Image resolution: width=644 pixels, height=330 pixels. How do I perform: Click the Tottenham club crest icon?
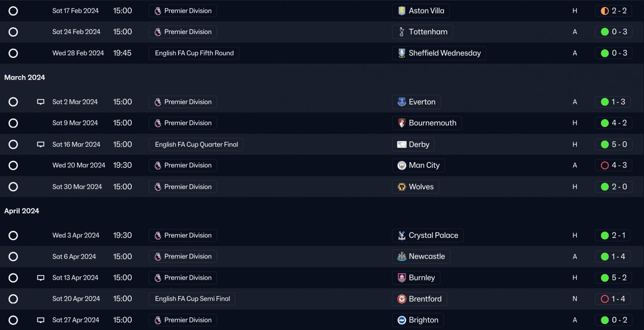pyautogui.click(x=401, y=32)
